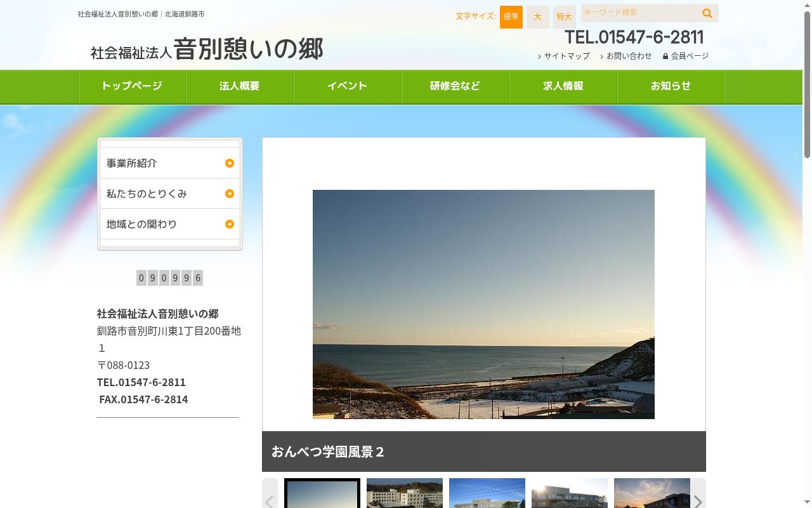
Task: Set text size to 特大
Action: click(565, 17)
